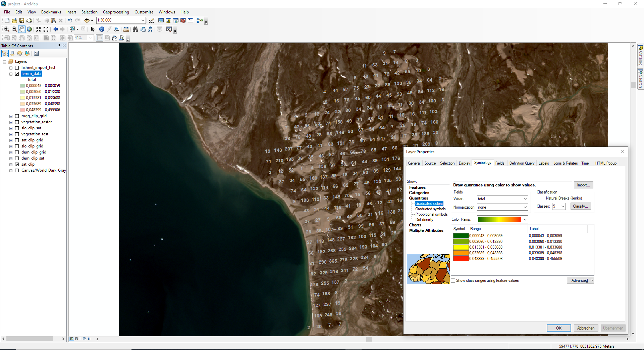Undo the last action
Screen dimensions: 644x350
pos(70,20)
